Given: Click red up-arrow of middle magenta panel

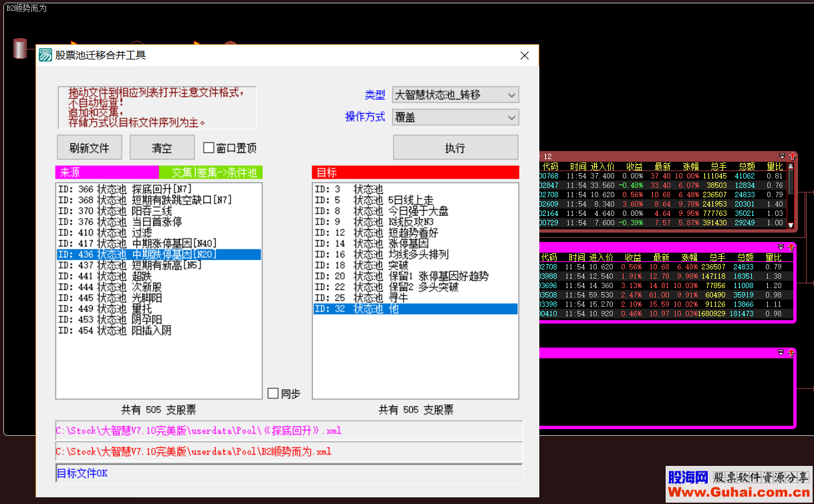Looking at the screenshot, I should (x=791, y=247).
